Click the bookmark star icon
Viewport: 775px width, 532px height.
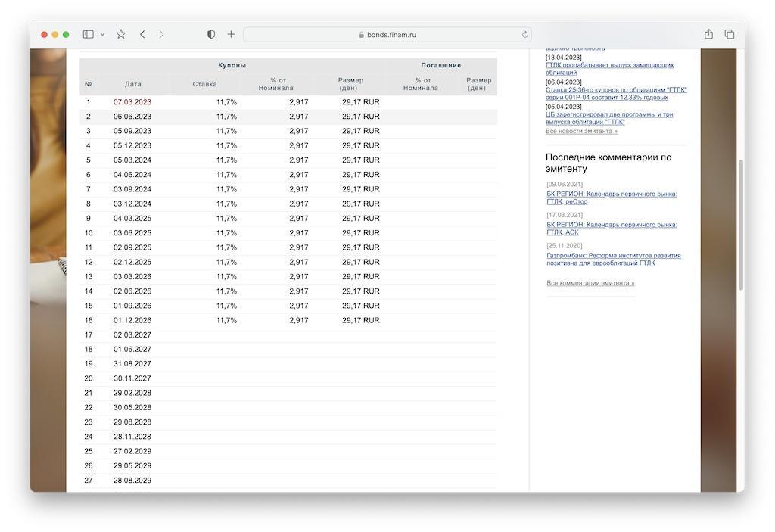pyautogui.click(x=120, y=34)
